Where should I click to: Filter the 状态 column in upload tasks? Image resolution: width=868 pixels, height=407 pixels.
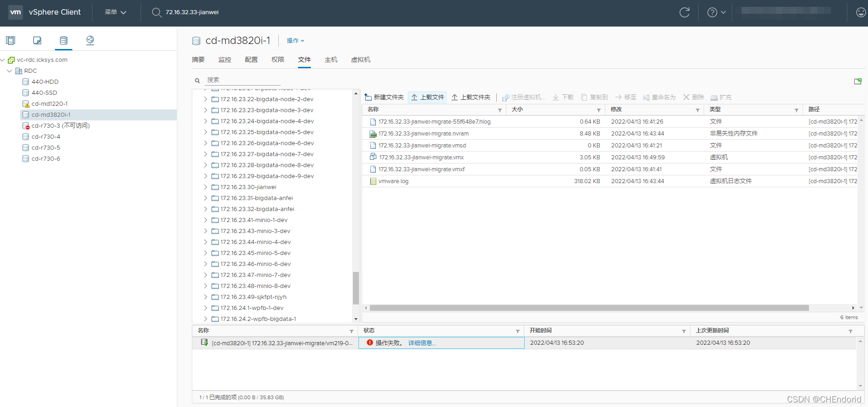click(x=518, y=331)
